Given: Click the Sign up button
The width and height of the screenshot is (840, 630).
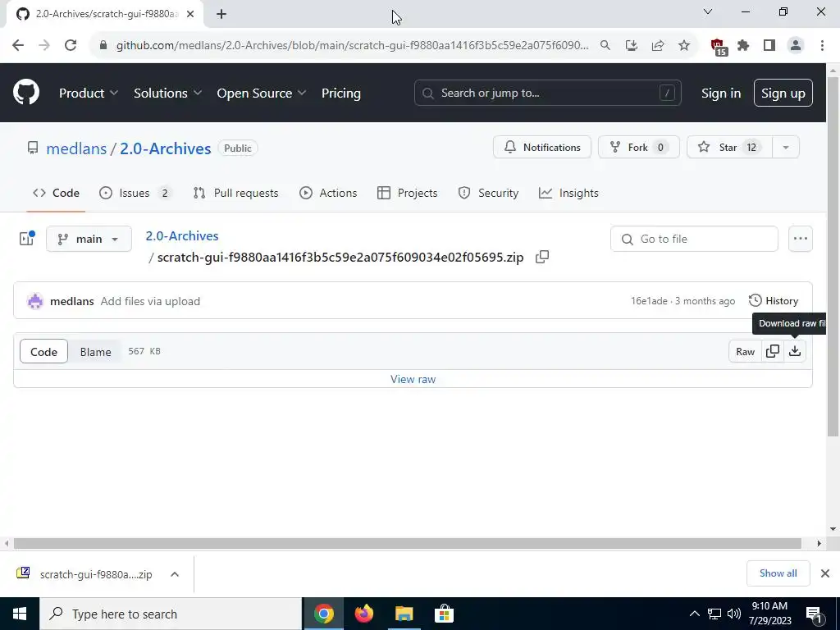Looking at the screenshot, I should pyautogui.click(x=783, y=93).
